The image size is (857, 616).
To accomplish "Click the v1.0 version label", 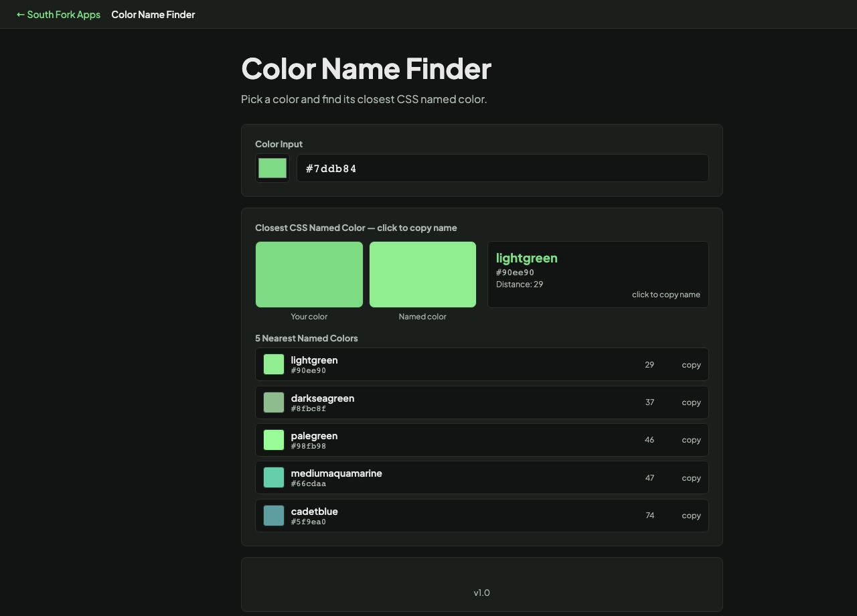I will [481, 593].
